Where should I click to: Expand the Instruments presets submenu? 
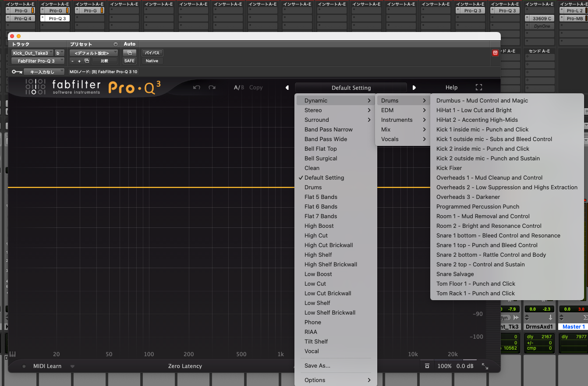[403, 120]
